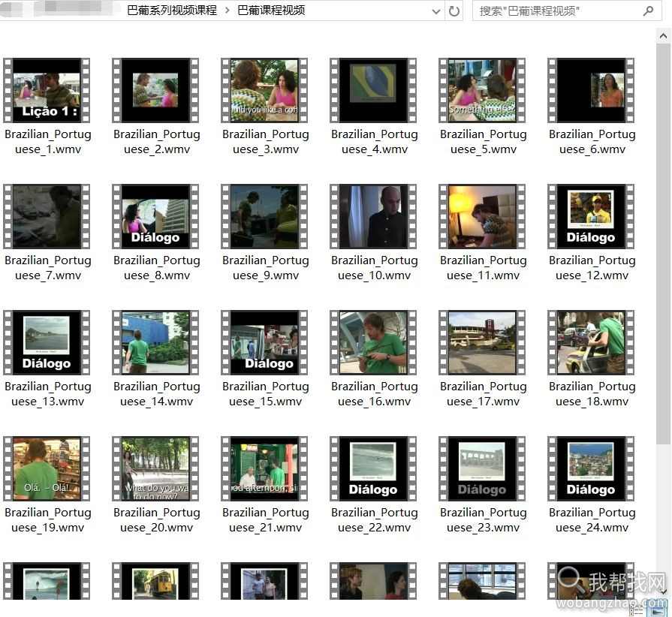672x617 pixels.
Task: Select Brazilian_Portuguese_2.wmv video thumbnail
Action: (x=155, y=90)
